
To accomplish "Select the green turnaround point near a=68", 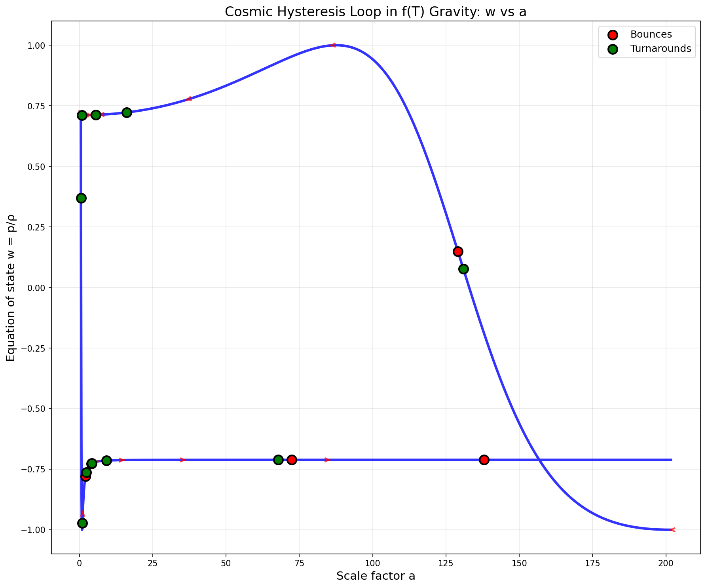I will point(278,460).
